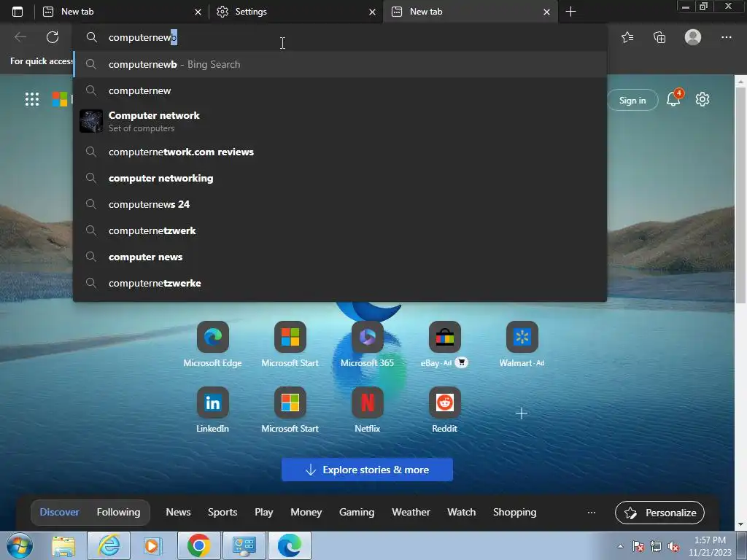This screenshot has height=560, width=747.
Task: Choose the 'computernew' suggestion
Action: (340, 90)
